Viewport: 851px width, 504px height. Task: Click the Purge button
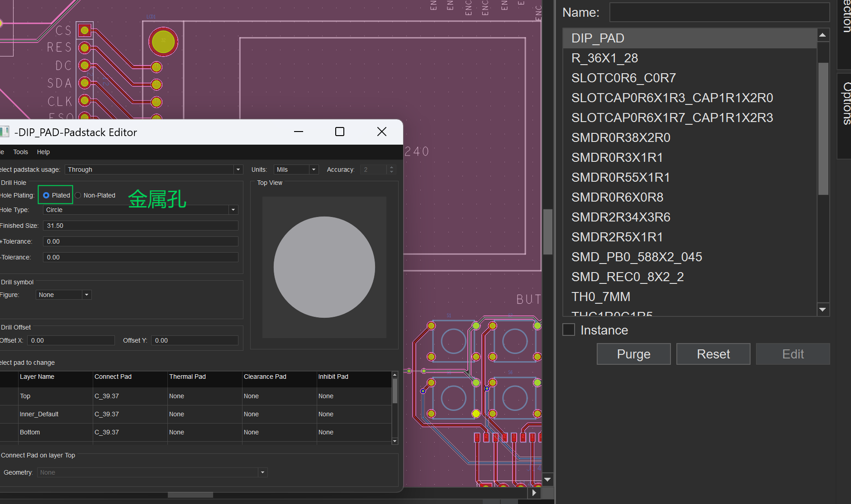coord(633,354)
